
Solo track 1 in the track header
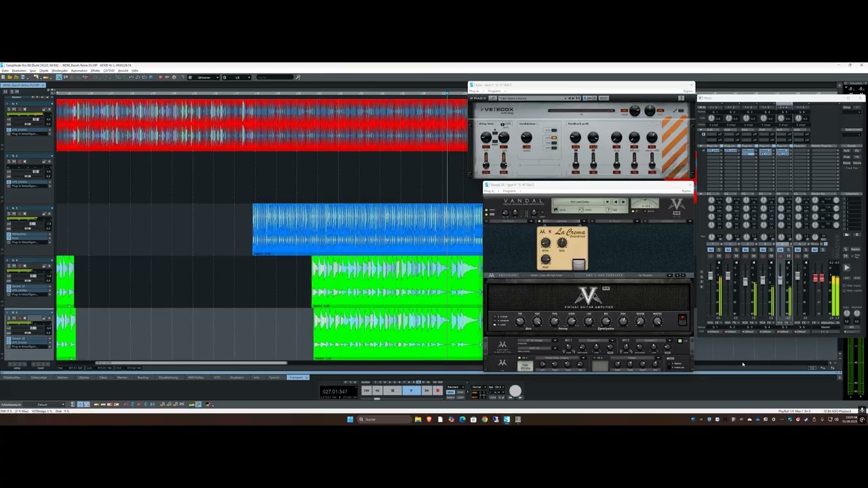coord(9,109)
